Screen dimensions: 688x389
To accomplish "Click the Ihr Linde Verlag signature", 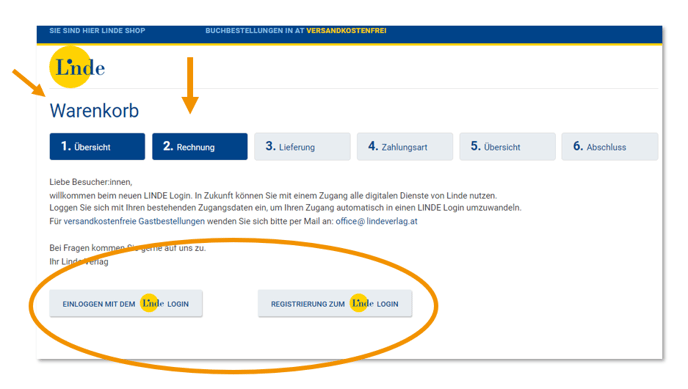I will [x=79, y=261].
